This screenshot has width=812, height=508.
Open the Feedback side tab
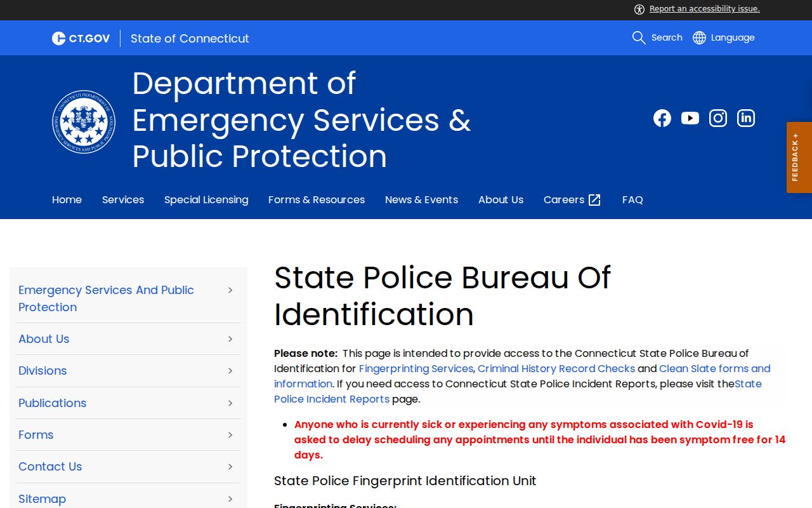(x=799, y=157)
